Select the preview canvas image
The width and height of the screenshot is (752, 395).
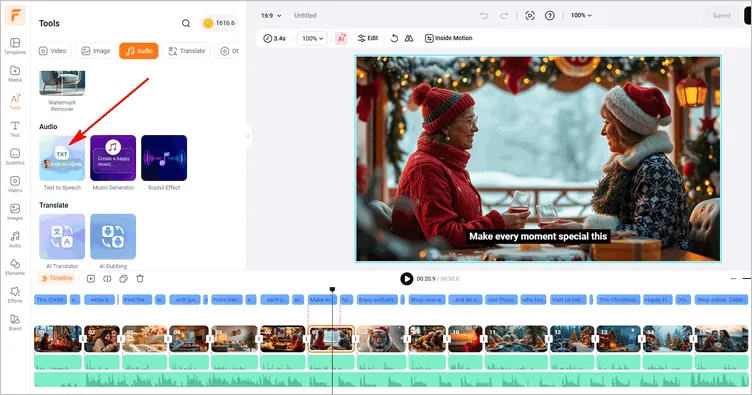(x=538, y=159)
